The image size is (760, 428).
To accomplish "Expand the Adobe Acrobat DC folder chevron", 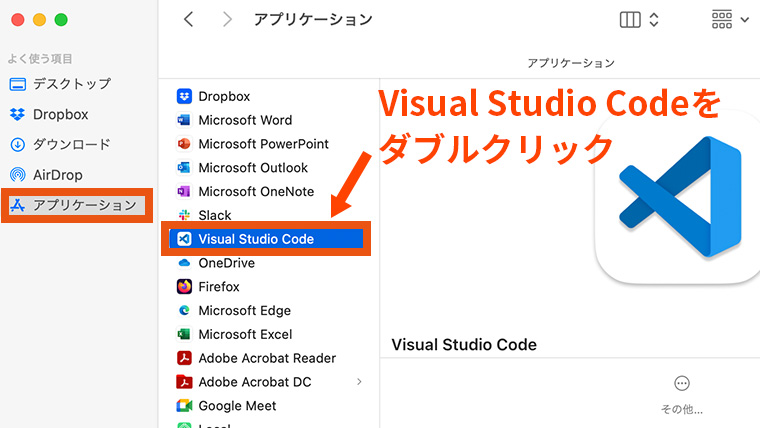I will [359, 382].
